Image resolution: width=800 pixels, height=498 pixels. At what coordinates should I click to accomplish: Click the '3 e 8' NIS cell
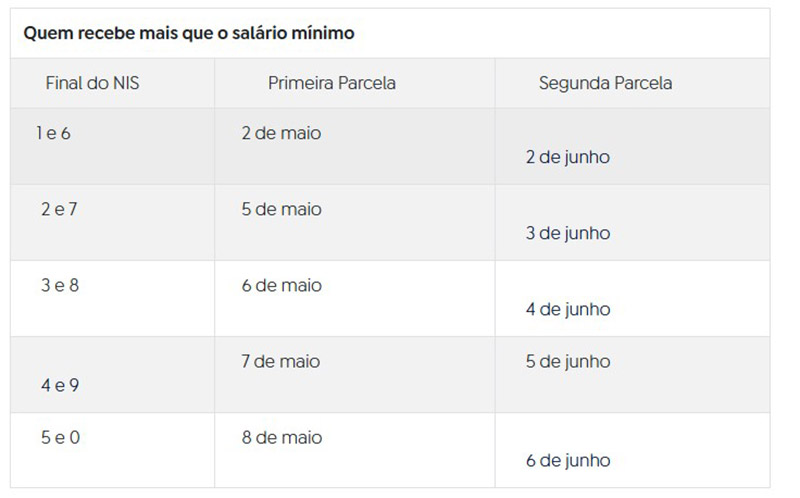pyautogui.click(x=60, y=286)
